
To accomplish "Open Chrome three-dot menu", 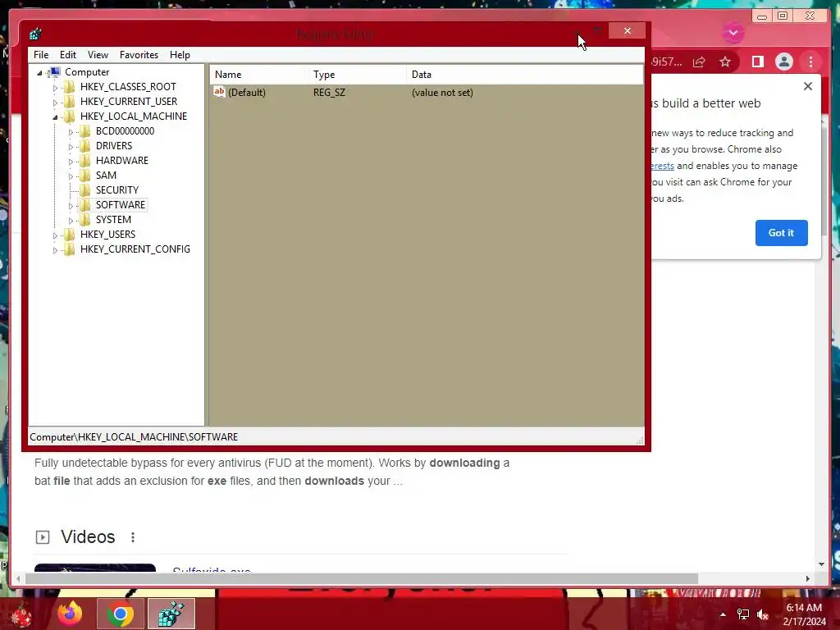I will pos(810,62).
